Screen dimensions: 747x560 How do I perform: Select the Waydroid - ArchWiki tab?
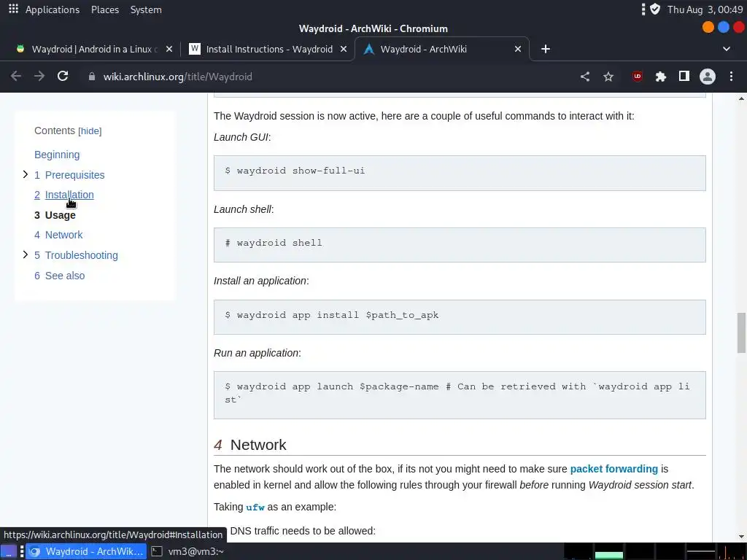click(x=441, y=49)
